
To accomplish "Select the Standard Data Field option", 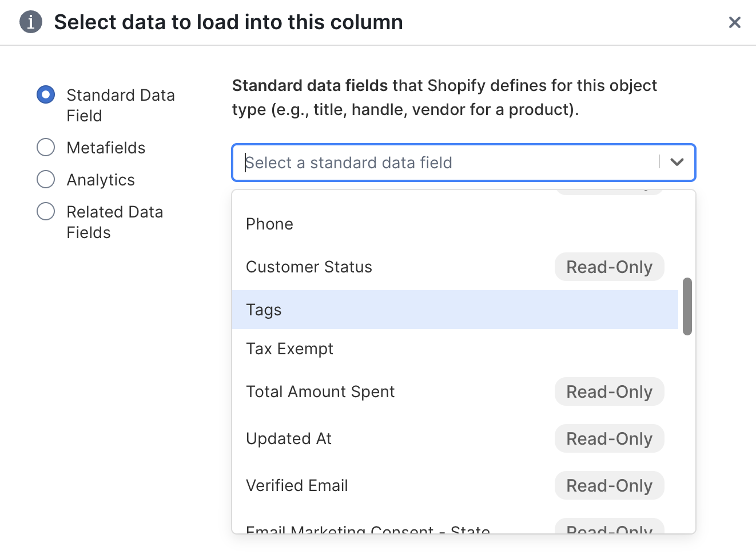I will click(x=46, y=94).
